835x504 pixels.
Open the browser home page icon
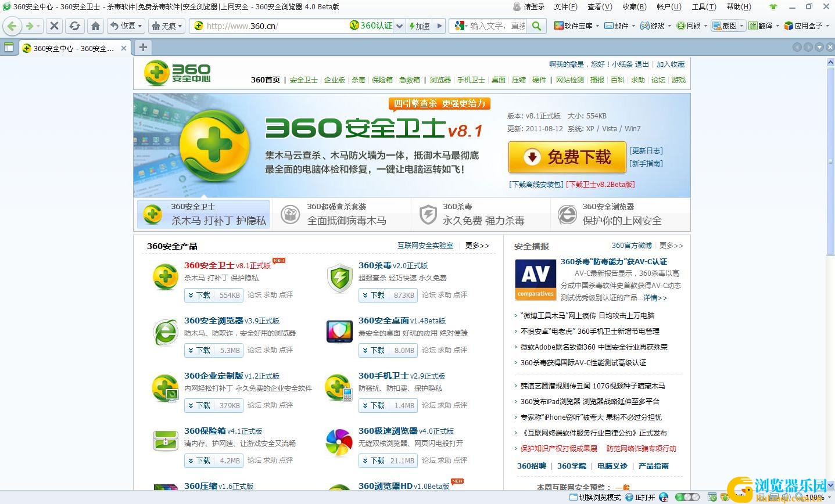96,26
